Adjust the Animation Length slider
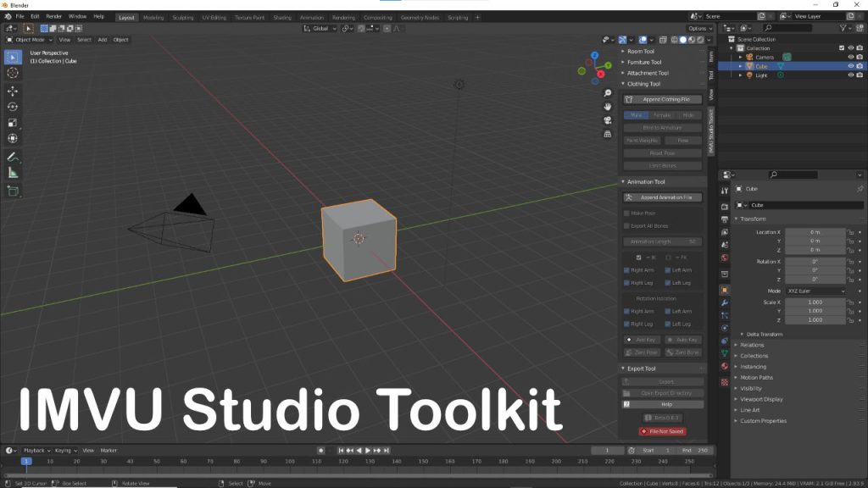The width and height of the screenshot is (868, 488). pos(662,241)
